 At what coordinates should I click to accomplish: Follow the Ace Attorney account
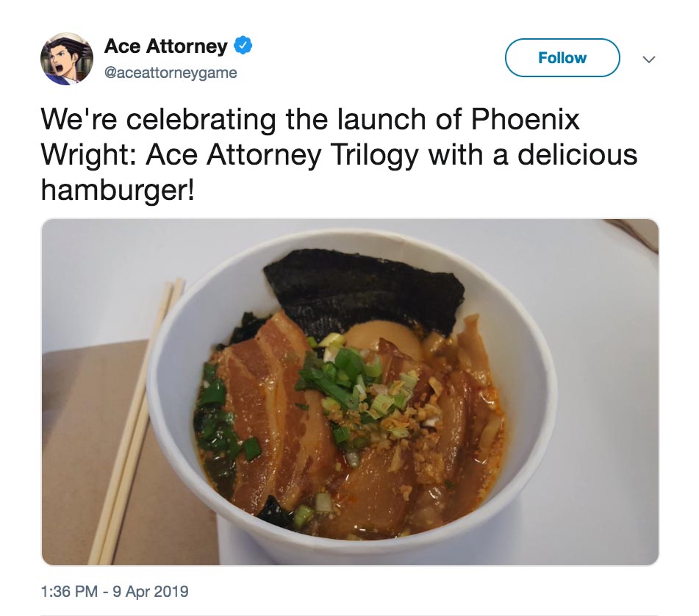tap(562, 57)
